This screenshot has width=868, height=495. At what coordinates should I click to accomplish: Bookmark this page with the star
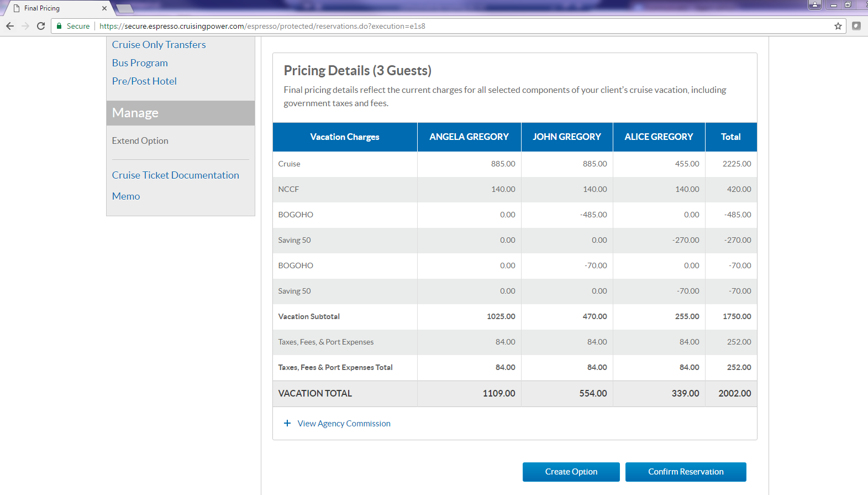coord(838,26)
